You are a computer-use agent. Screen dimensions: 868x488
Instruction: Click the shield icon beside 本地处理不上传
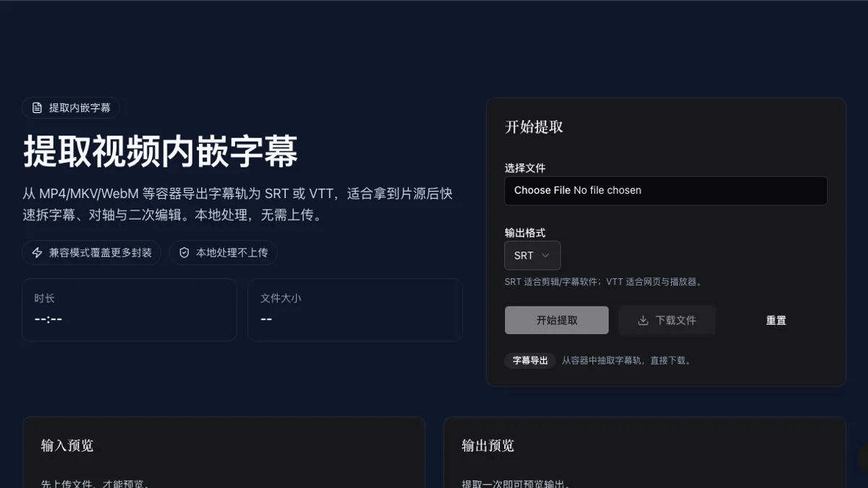pyautogui.click(x=184, y=252)
